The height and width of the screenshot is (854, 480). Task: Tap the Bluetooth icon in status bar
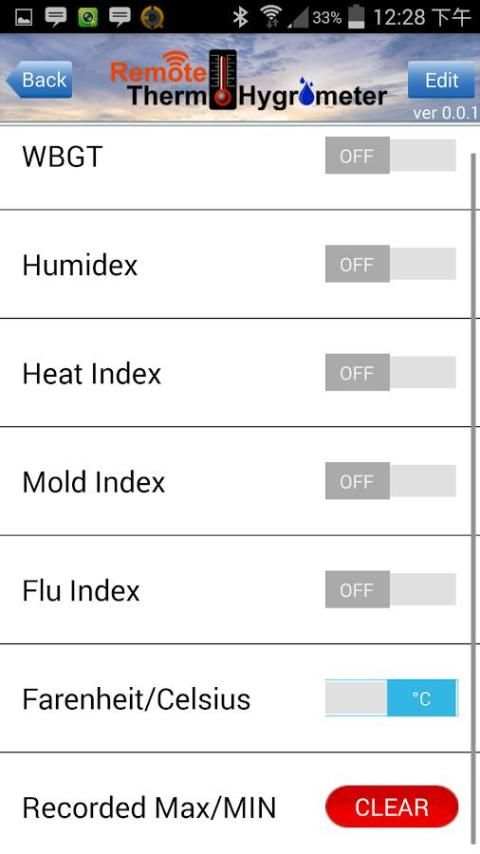[x=240, y=17]
